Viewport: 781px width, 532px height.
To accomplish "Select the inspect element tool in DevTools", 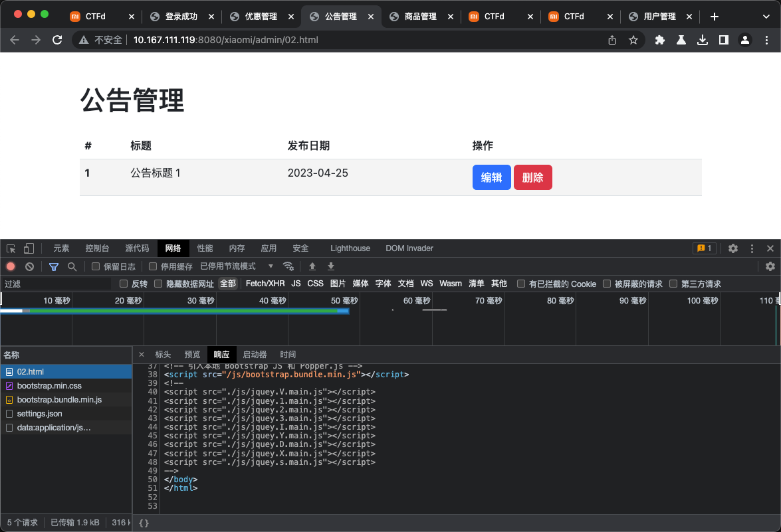I will click(10, 248).
